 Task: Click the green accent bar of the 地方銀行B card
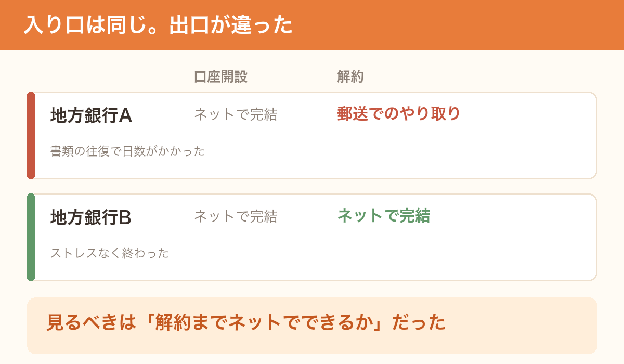point(31,238)
